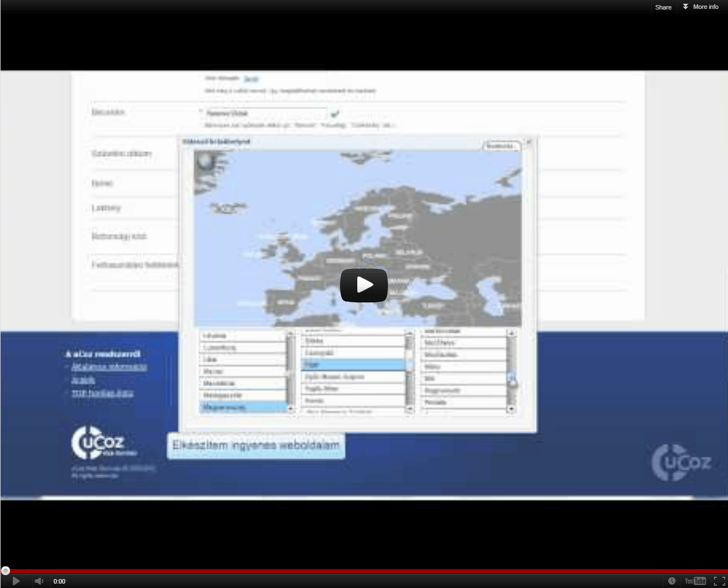Expand the More info panel
This screenshot has height=588, width=728.
click(701, 7)
